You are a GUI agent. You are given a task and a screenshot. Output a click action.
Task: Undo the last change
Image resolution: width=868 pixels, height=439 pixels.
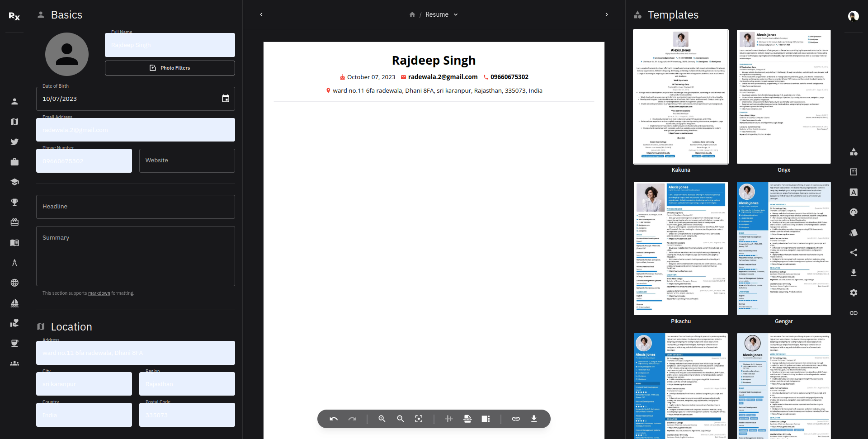[x=334, y=419]
